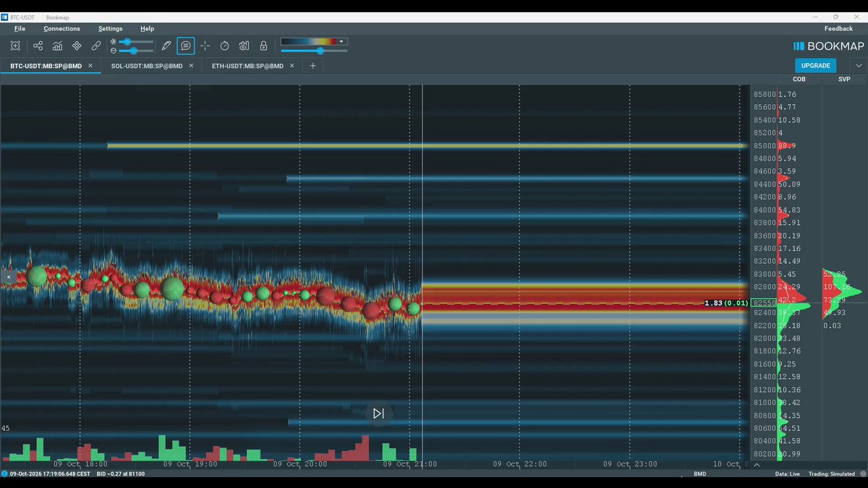Click the 85000 price level label
868x488 pixels.
coord(765,146)
